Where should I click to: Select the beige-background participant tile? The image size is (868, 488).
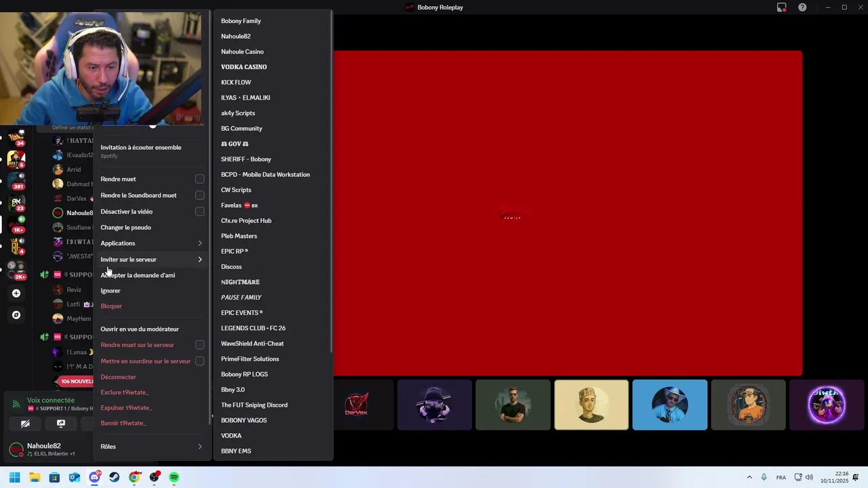(591, 405)
